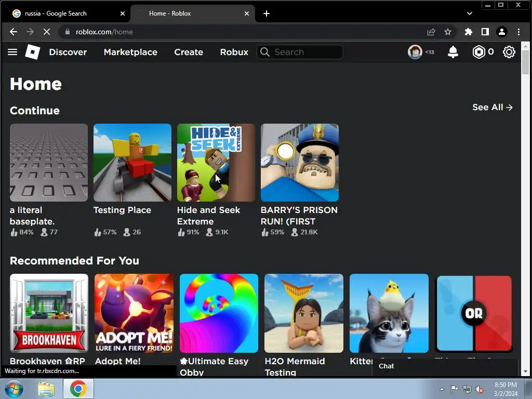
Task: Expand the tab search dropdown arrow
Action: (470, 14)
